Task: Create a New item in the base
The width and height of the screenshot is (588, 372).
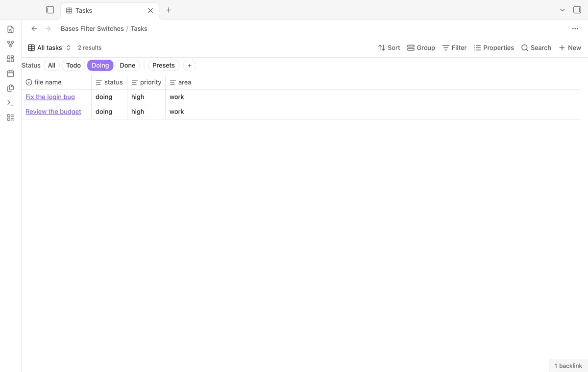Action: pyautogui.click(x=570, y=47)
